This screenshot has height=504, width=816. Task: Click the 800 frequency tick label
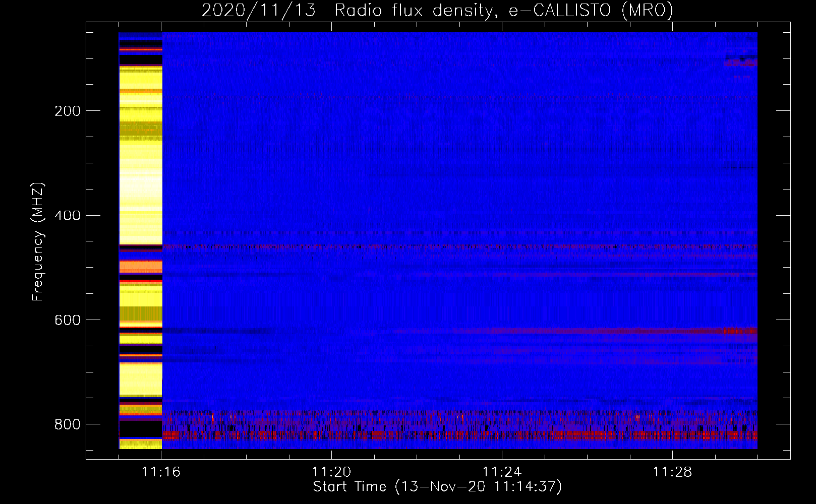[x=68, y=424]
